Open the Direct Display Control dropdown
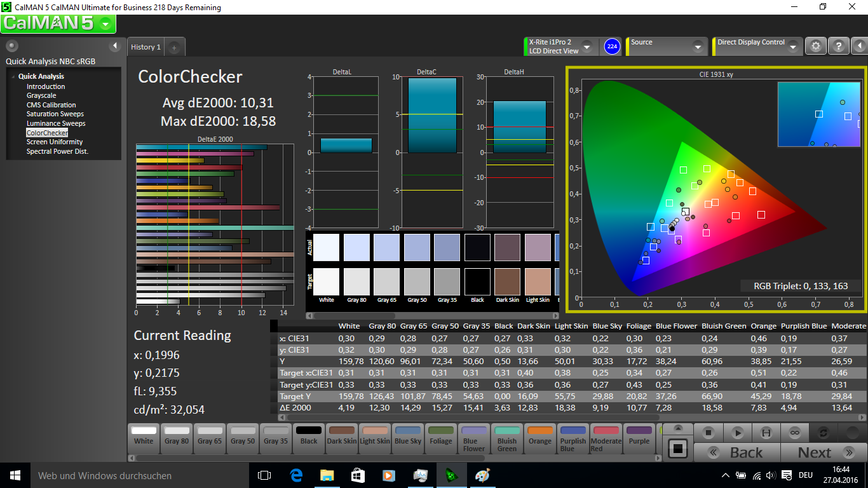Screen dimensions: 868x488 tap(793, 47)
